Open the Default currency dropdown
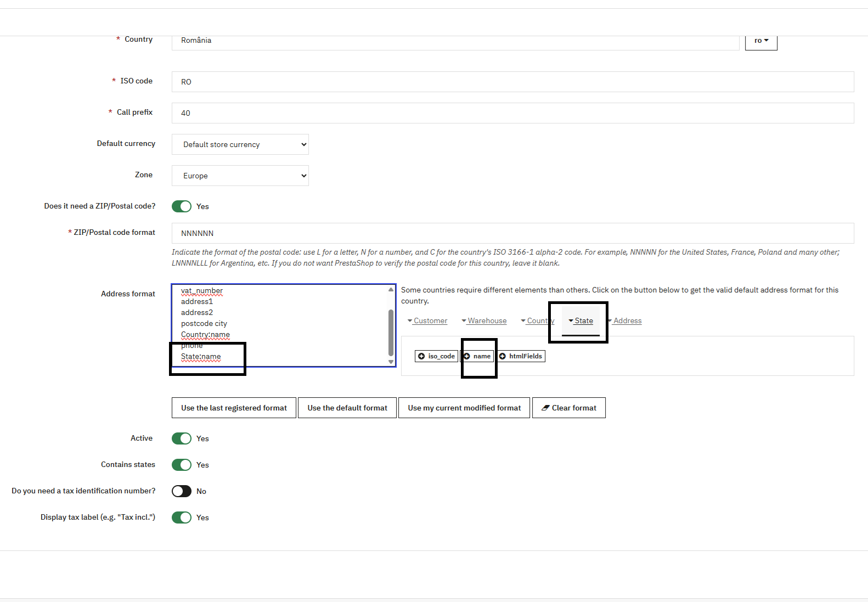This screenshot has width=868, height=602. (x=240, y=144)
